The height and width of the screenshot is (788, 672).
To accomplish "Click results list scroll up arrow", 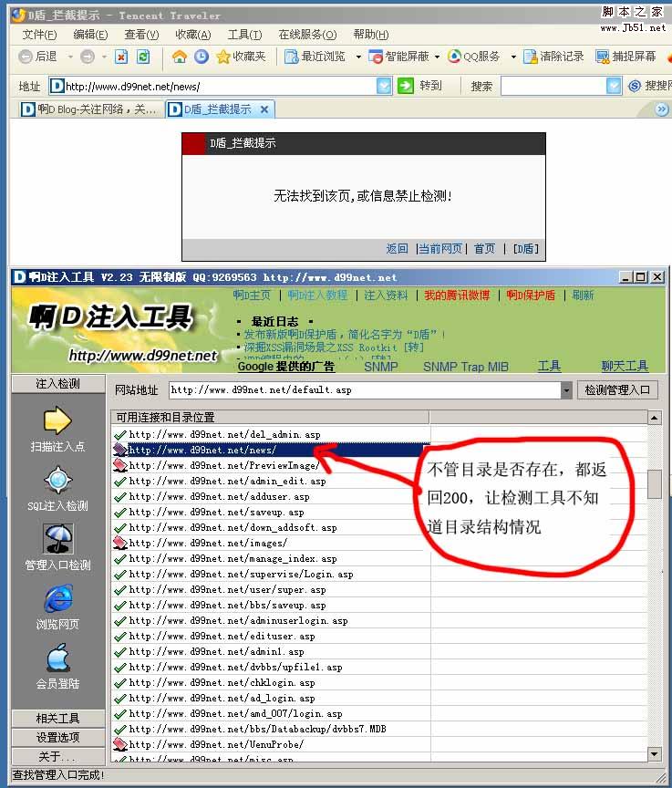I will point(654,417).
